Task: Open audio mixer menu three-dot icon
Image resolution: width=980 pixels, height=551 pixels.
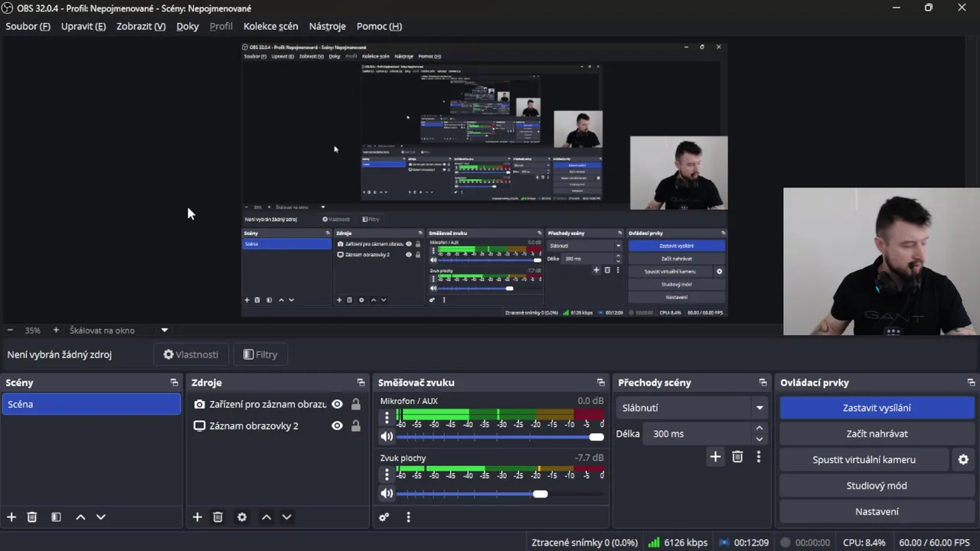Action: pyautogui.click(x=408, y=517)
